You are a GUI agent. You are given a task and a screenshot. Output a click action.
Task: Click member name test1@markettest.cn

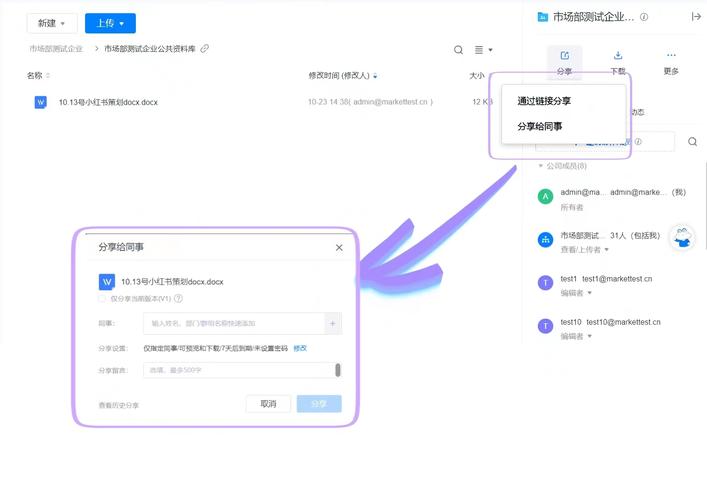(617, 279)
